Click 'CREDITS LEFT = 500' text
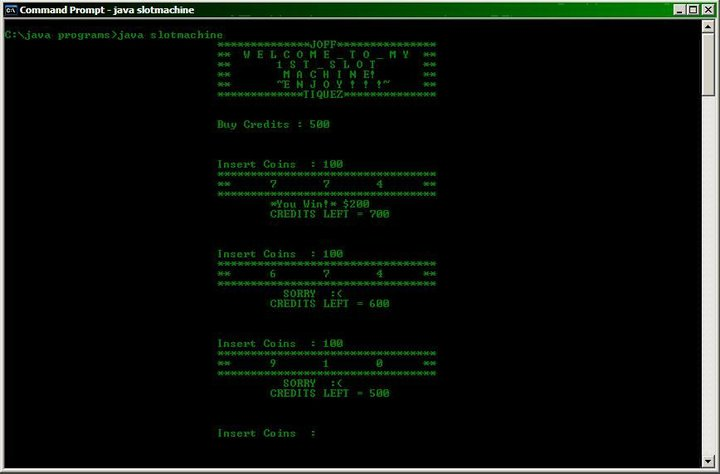 (330, 393)
